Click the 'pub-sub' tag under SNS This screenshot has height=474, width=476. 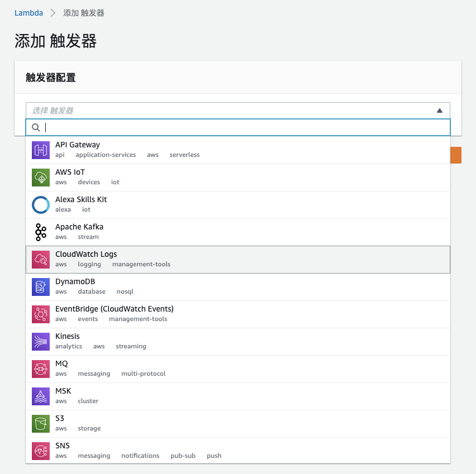(x=183, y=456)
